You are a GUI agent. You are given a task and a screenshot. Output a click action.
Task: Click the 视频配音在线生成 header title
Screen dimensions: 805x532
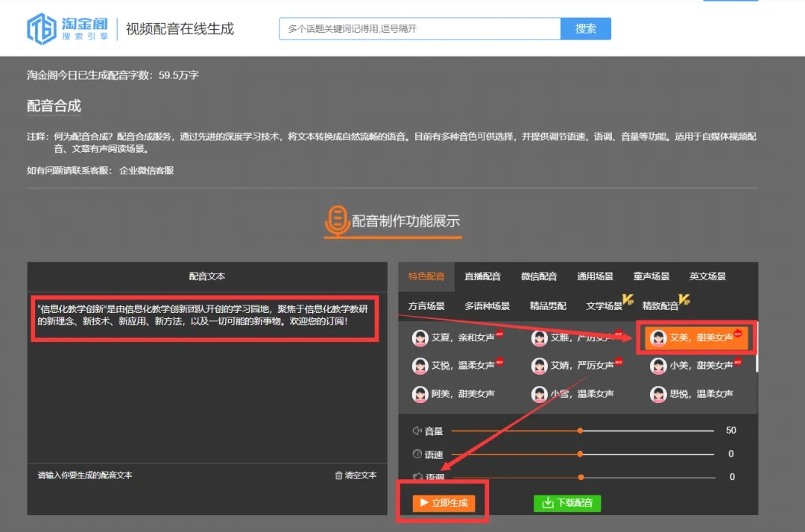180,29
